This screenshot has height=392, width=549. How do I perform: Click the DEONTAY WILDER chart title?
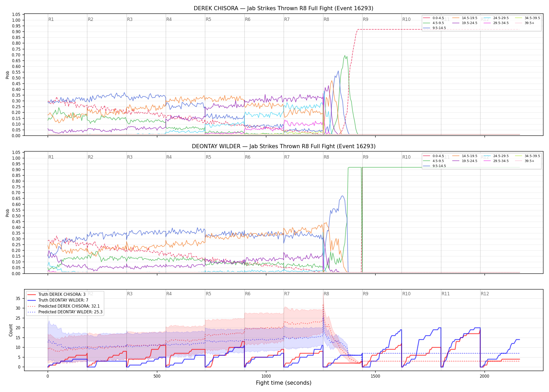coord(283,146)
